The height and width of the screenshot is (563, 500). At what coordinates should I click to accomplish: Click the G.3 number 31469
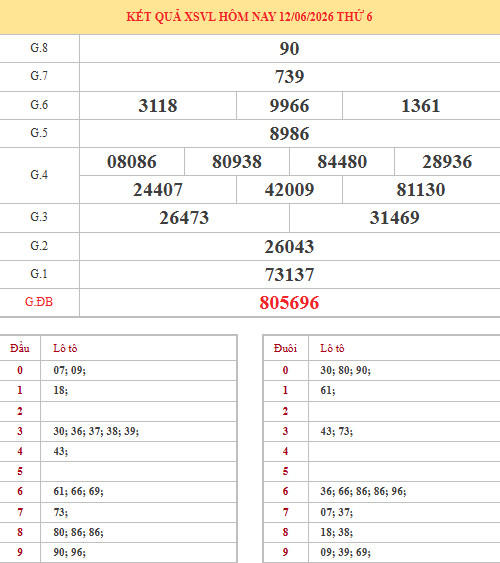click(x=394, y=218)
